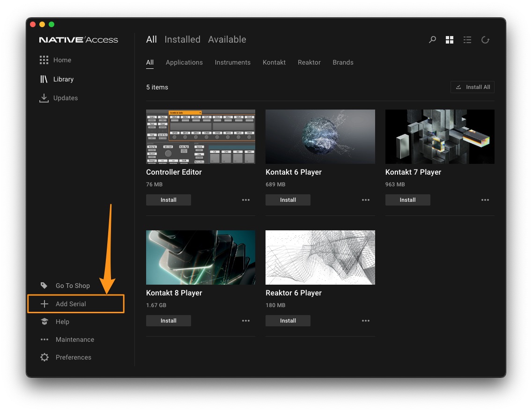The image size is (532, 412).
Task: Click the Install All button
Action: [x=473, y=87]
